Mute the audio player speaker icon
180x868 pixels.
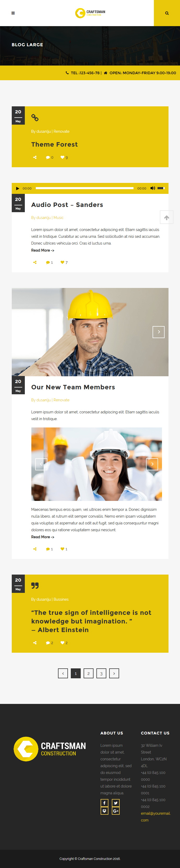(x=153, y=188)
